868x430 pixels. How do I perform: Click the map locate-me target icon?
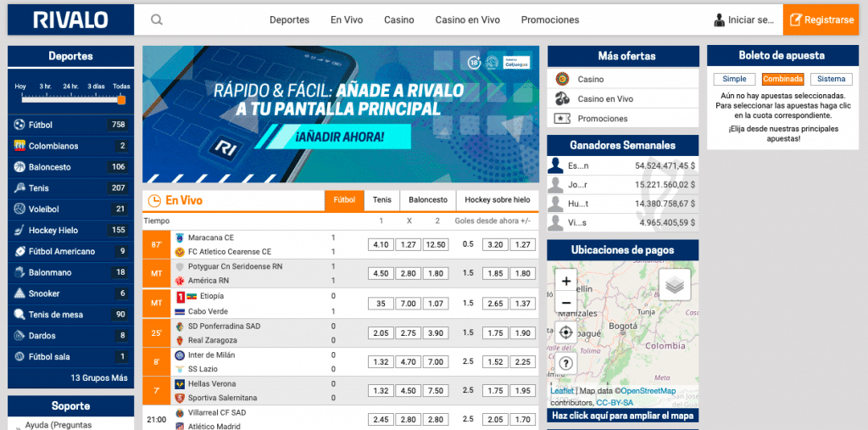click(565, 332)
